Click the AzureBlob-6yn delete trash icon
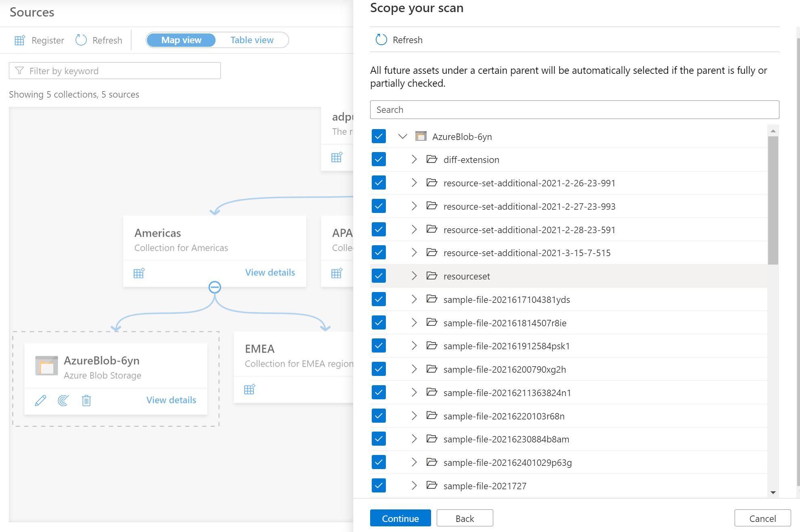The image size is (800, 532). (x=85, y=400)
